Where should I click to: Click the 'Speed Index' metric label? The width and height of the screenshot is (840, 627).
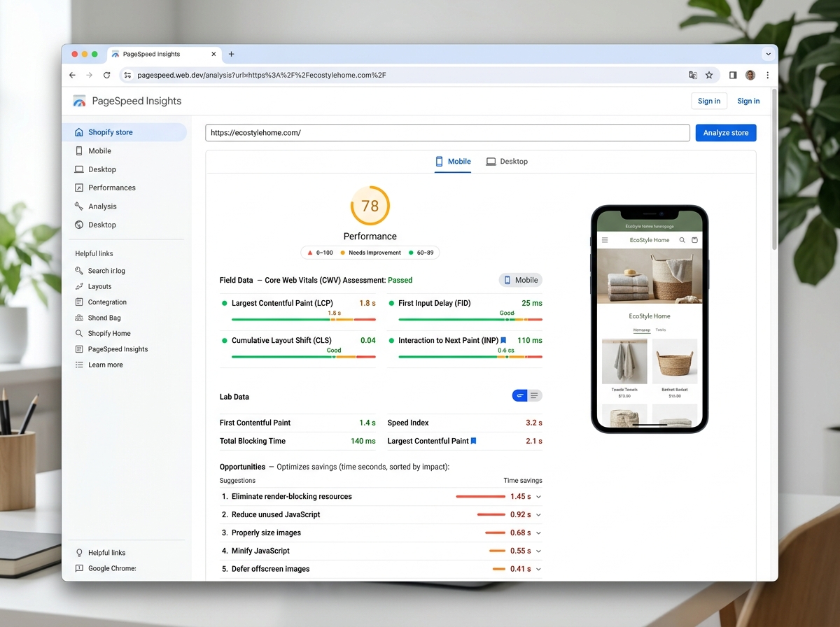(x=408, y=423)
